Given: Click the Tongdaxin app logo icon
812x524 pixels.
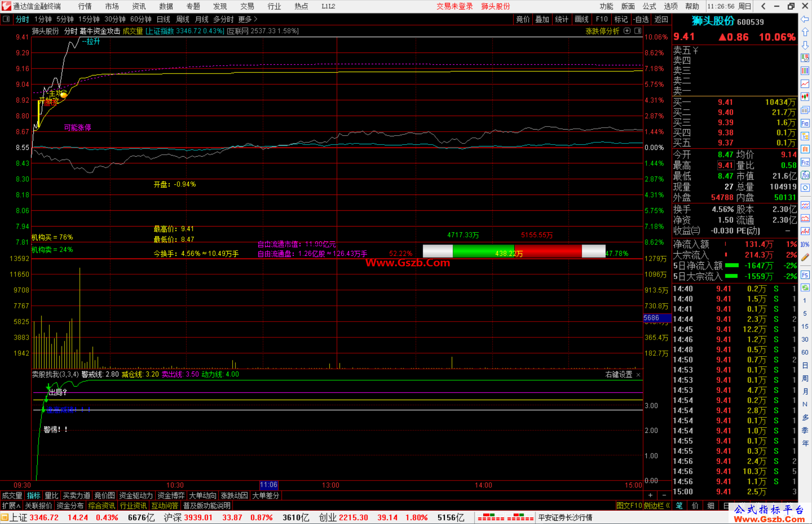Looking at the screenshot, I should 6,6.
